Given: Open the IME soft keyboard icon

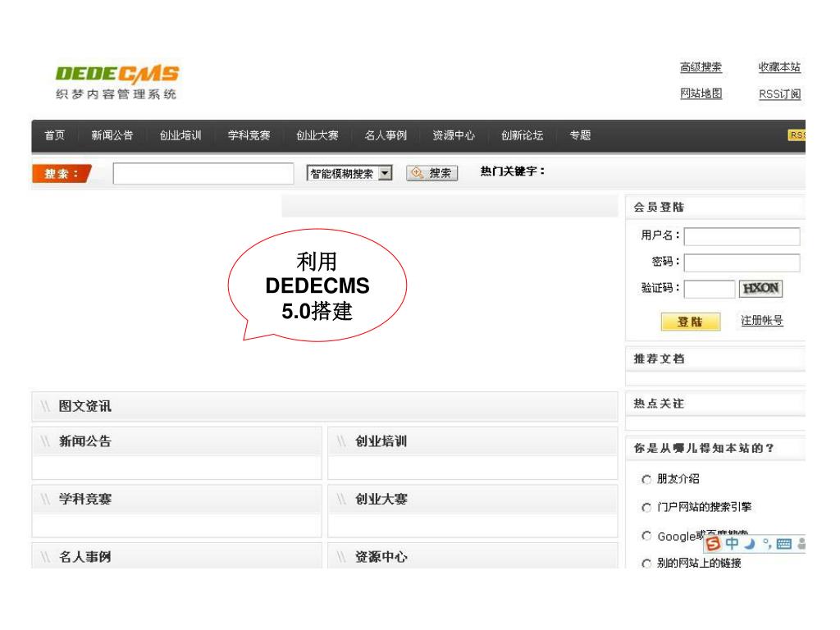Looking at the screenshot, I should [x=783, y=544].
